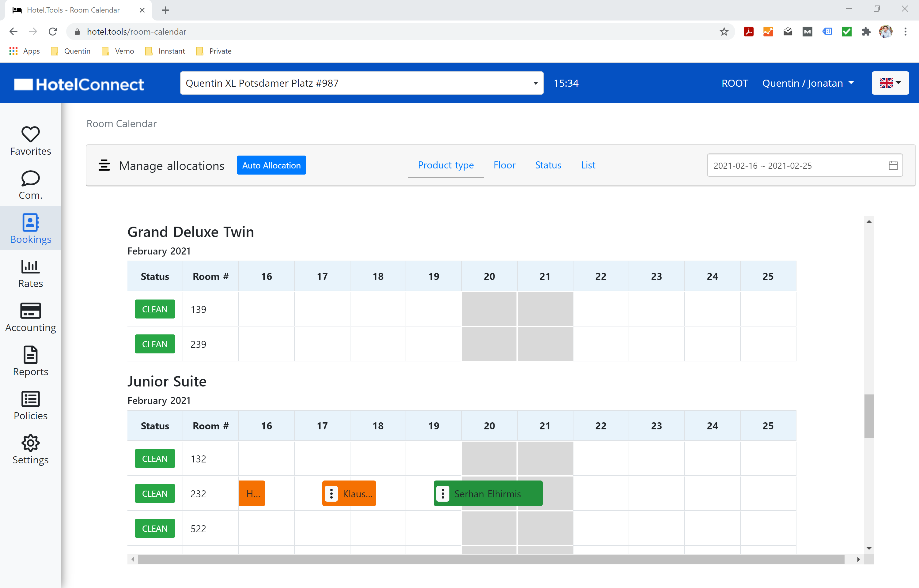919x588 pixels.
Task: Switch to Status view
Action: (548, 165)
